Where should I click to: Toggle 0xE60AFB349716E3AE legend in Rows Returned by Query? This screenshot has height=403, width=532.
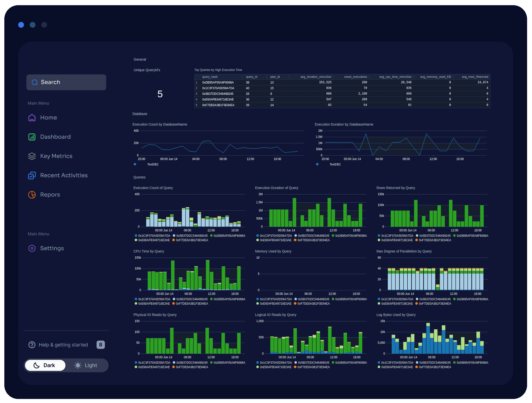click(x=395, y=240)
